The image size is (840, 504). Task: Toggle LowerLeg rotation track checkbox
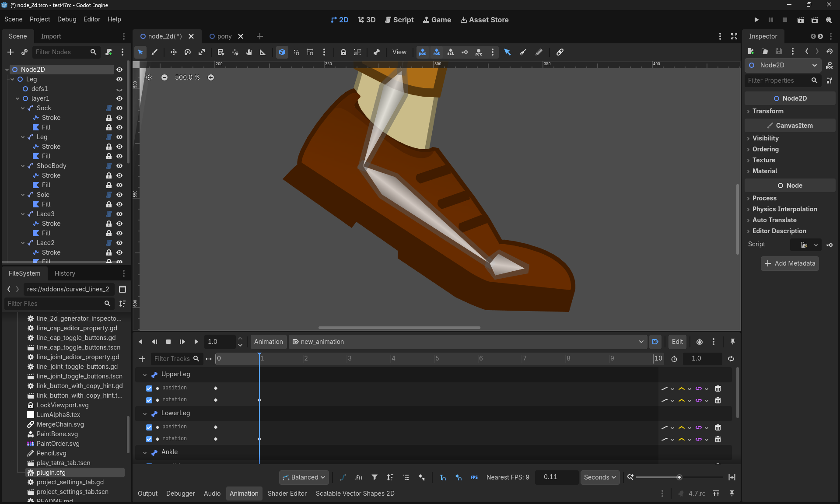point(149,439)
